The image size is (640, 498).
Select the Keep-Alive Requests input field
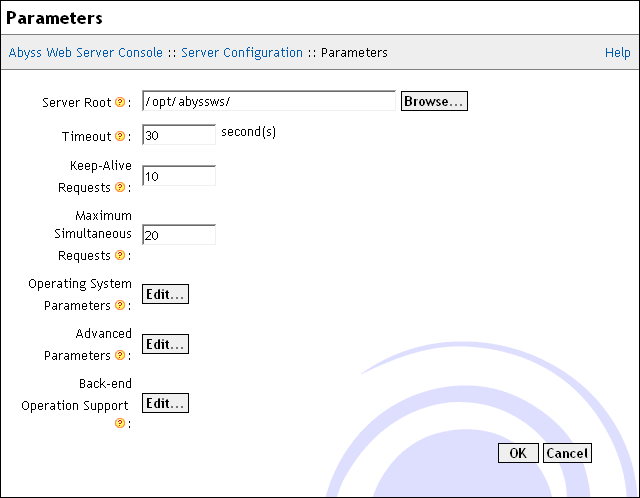(x=179, y=176)
